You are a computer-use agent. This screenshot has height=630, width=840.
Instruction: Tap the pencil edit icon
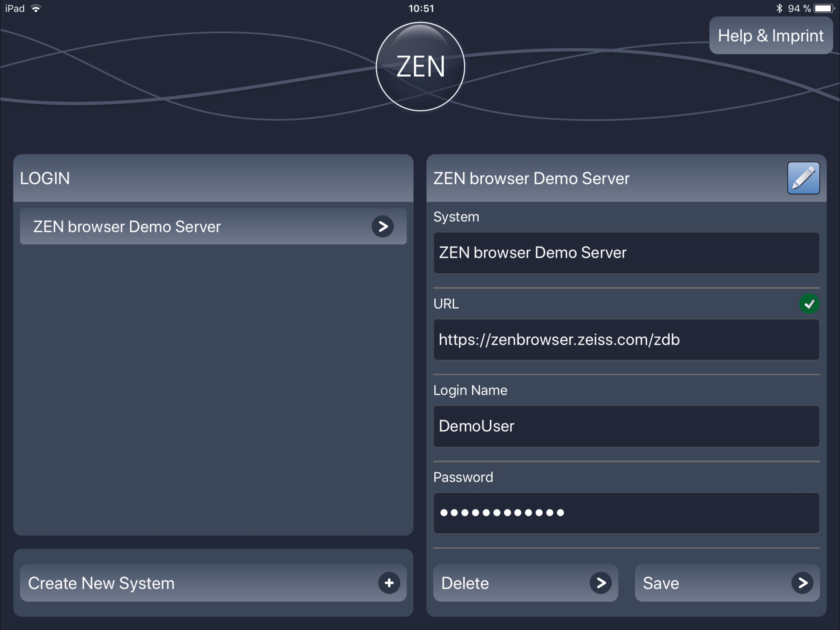803,178
